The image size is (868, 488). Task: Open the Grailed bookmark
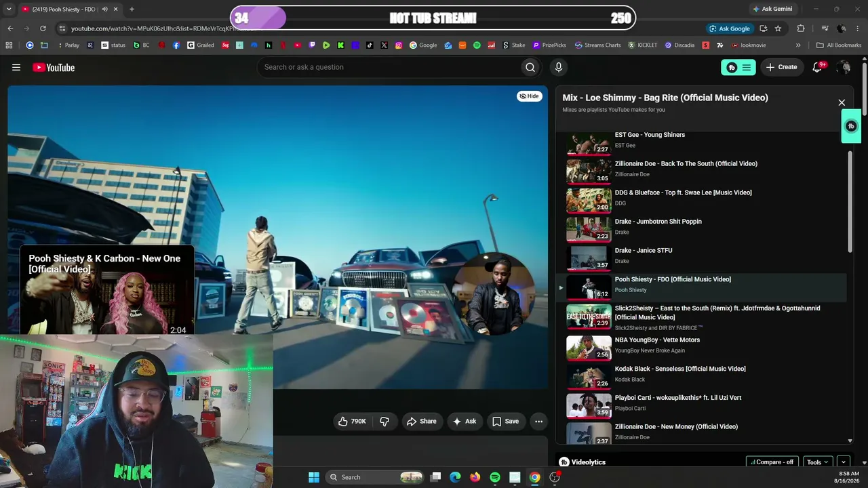pos(201,45)
